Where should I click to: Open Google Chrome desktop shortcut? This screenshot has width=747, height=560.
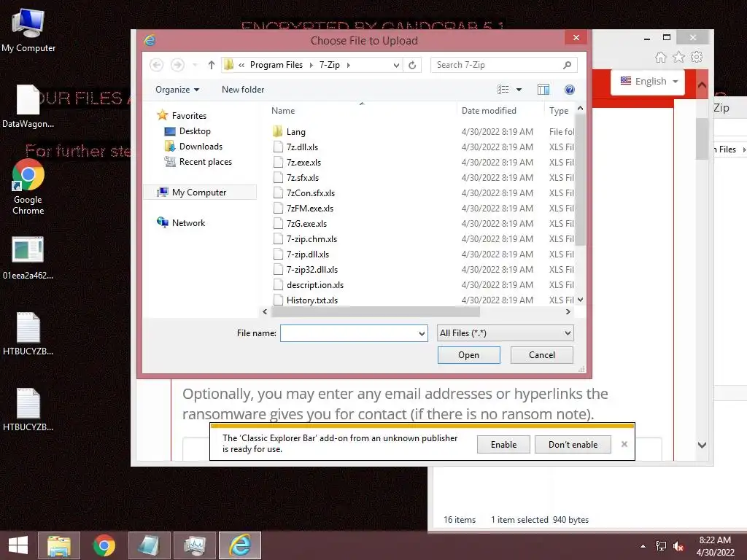(x=28, y=187)
